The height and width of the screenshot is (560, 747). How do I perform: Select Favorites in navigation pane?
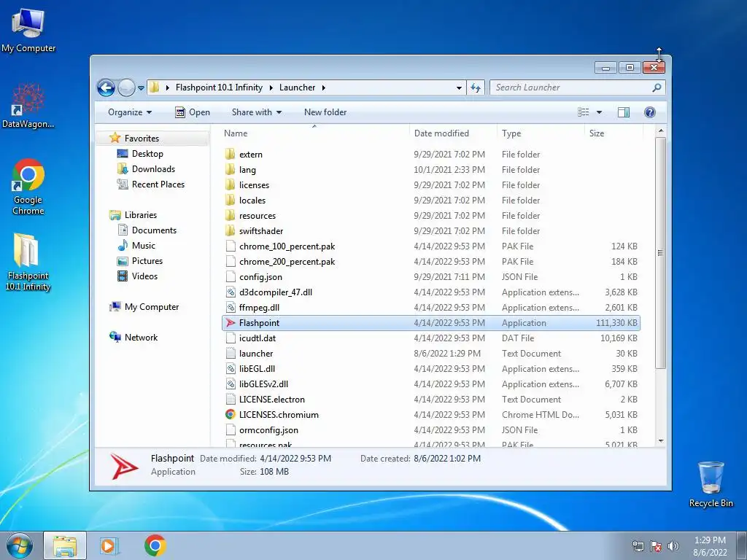tap(142, 139)
